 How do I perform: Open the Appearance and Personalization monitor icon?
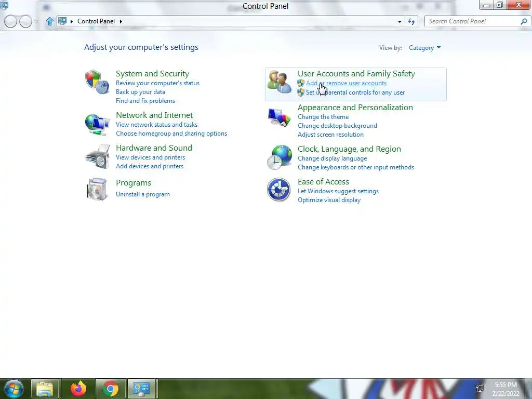coord(279,117)
